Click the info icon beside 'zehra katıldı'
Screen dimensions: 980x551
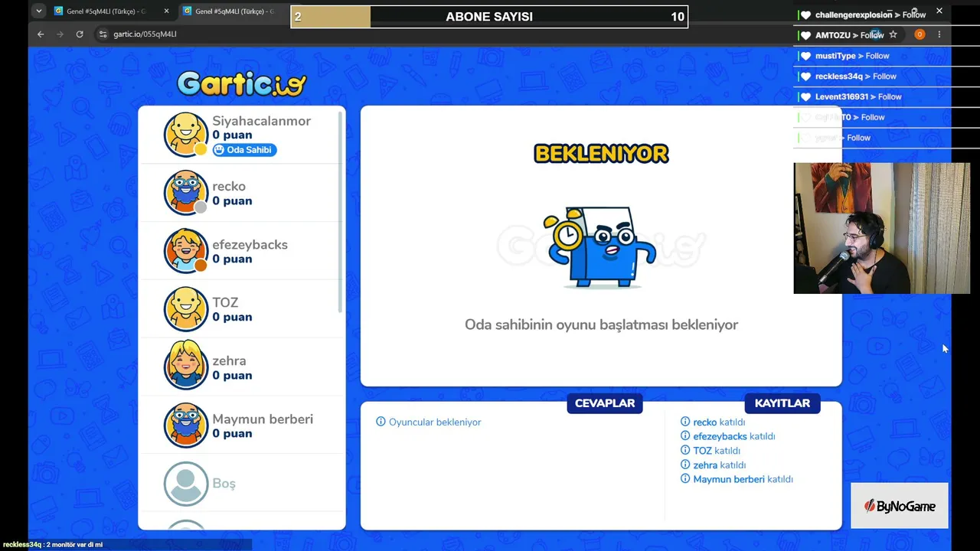(x=685, y=465)
